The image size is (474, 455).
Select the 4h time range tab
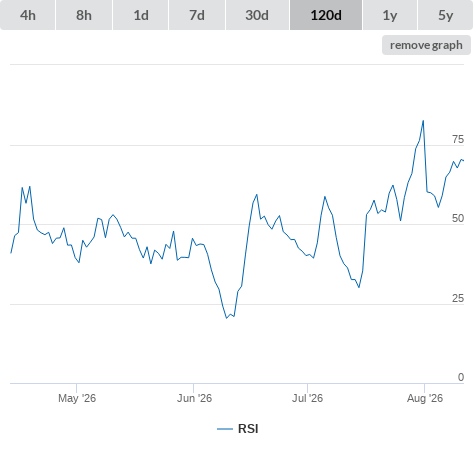click(28, 15)
